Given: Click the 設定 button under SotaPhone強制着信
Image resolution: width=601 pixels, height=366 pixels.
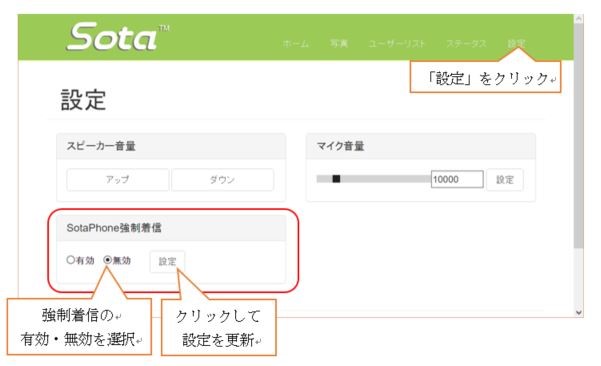Looking at the screenshot, I should [167, 261].
